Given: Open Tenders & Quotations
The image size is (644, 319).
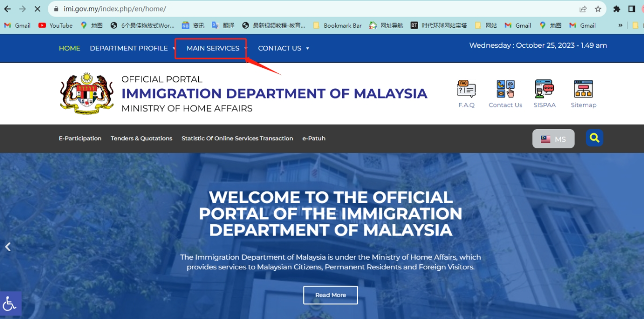Looking at the screenshot, I should coord(141,138).
